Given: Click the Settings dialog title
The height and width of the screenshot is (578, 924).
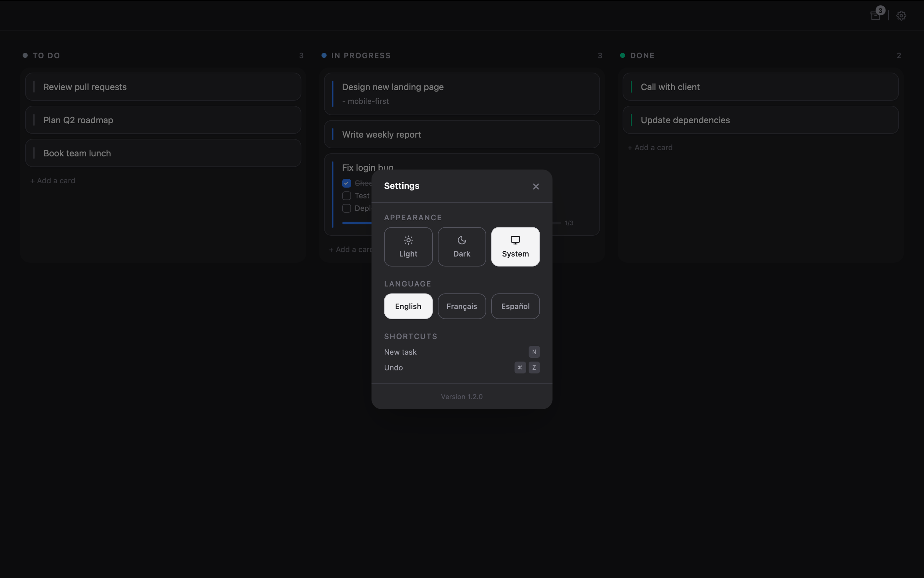Looking at the screenshot, I should (x=402, y=186).
